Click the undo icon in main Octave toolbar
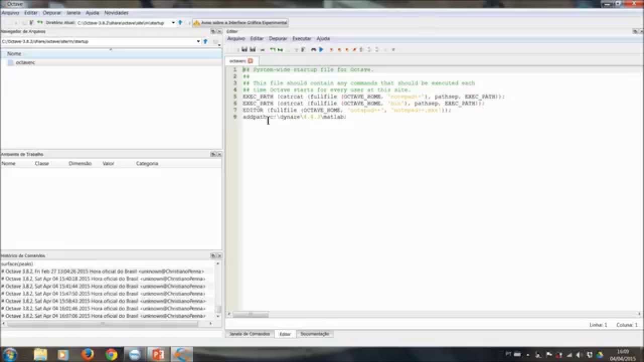 pyautogui.click(x=40, y=23)
